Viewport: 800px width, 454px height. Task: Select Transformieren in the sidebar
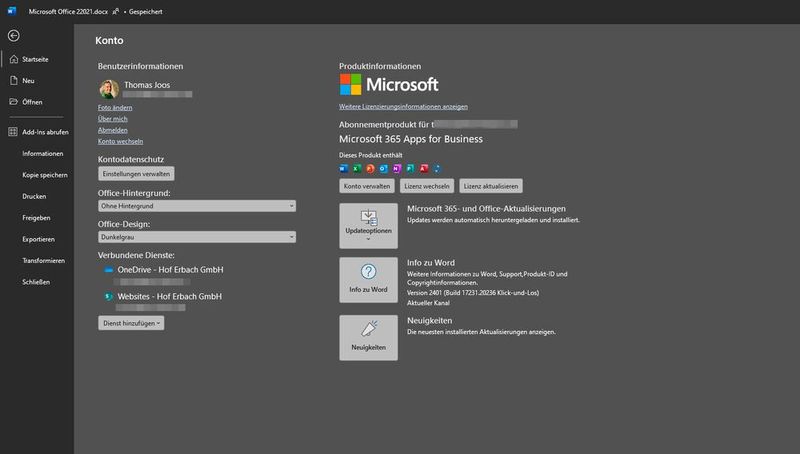(x=43, y=261)
